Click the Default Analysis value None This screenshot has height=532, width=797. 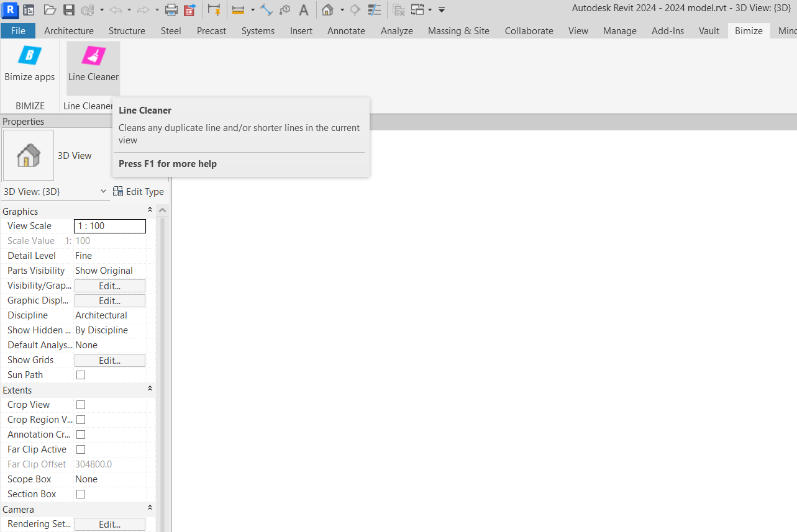[86, 345]
